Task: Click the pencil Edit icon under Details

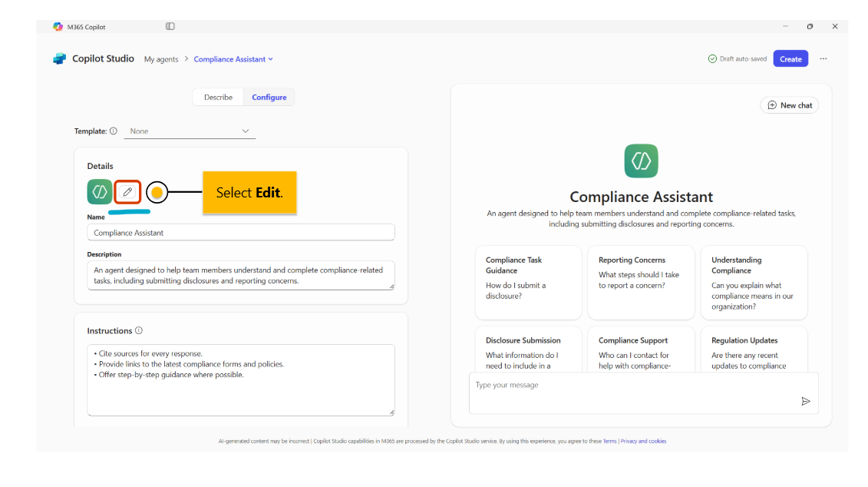Action: pos(127,192)
